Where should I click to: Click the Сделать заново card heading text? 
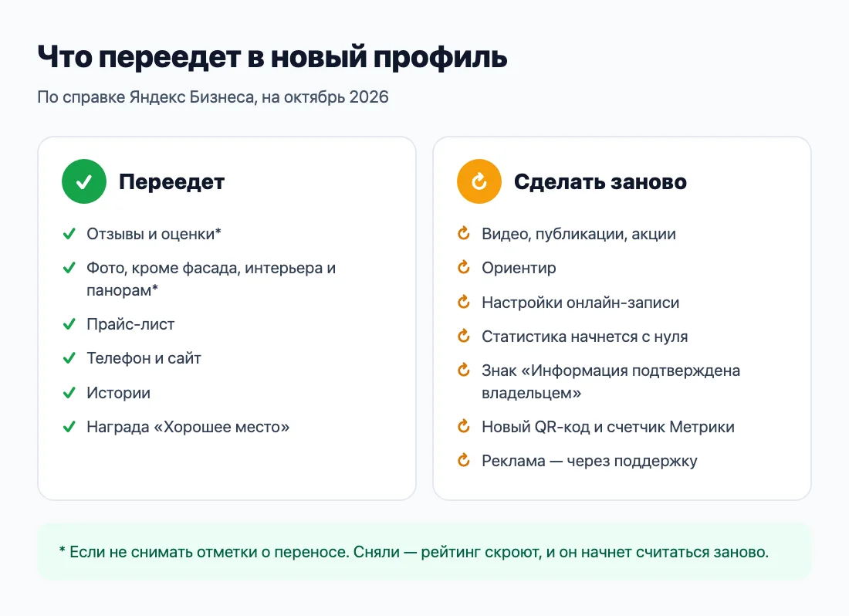coord(600,182)
